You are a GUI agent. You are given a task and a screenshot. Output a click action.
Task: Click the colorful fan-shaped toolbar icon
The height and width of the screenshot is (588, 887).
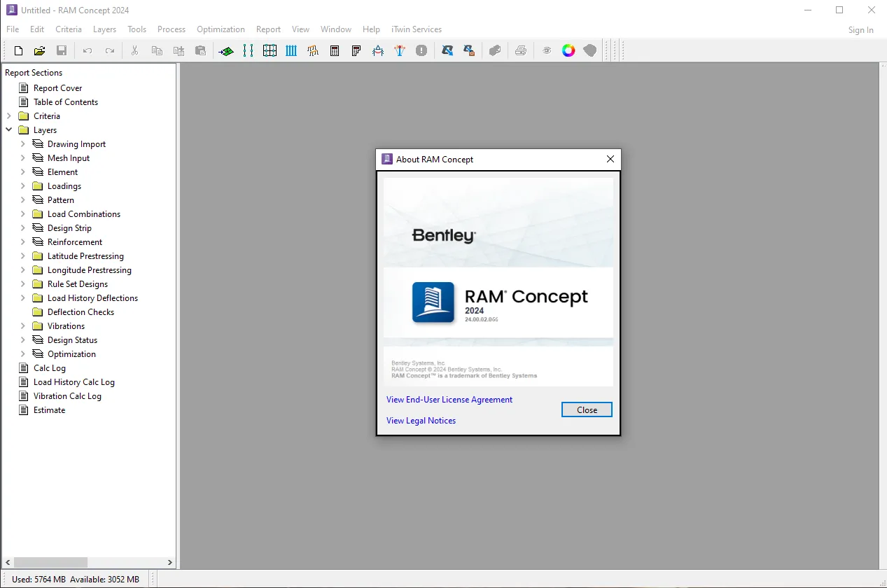click(400, 50)
